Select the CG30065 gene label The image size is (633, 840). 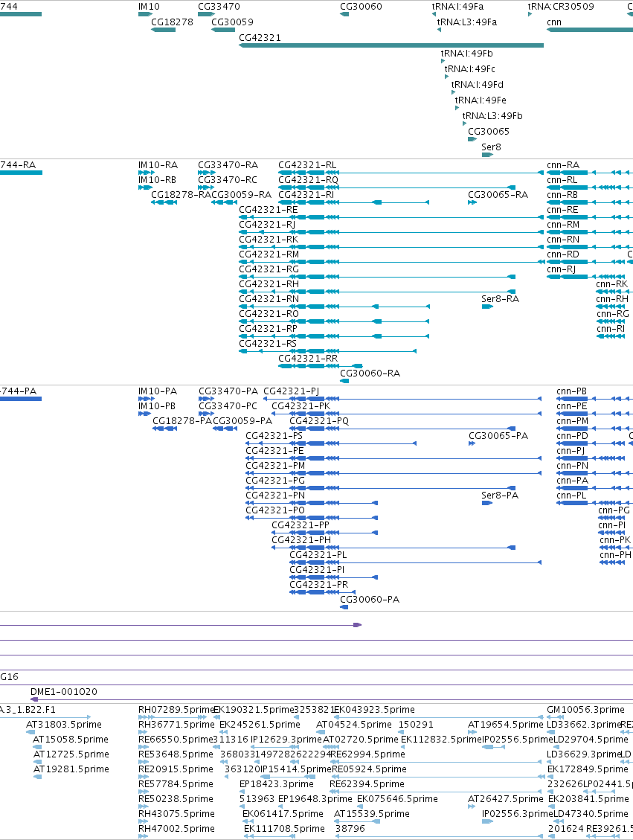[x=489, y=131]
